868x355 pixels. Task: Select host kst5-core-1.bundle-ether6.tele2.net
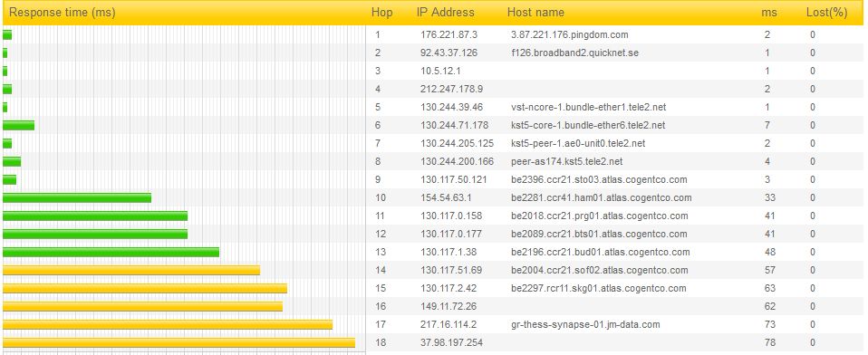coord(588,126)
